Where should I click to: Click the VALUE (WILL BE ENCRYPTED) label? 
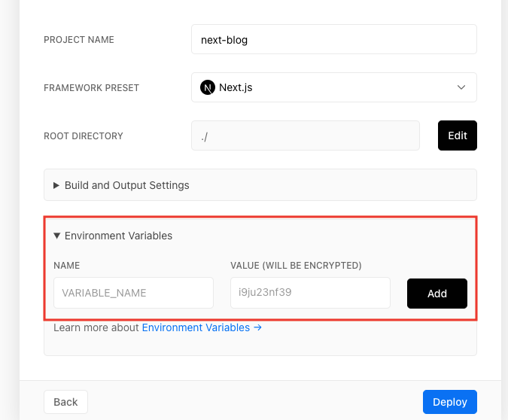[296, 266]
